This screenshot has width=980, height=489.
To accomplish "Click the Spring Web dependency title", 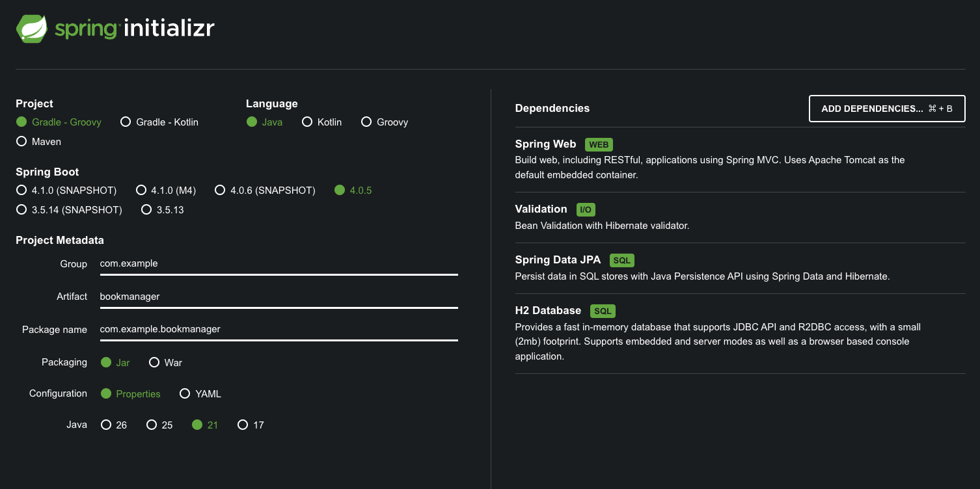I will [545, 144].
